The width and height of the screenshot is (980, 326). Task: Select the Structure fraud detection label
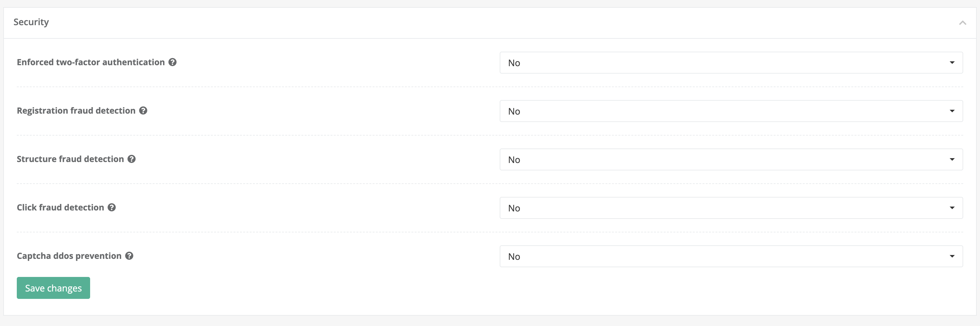point(70,159)
